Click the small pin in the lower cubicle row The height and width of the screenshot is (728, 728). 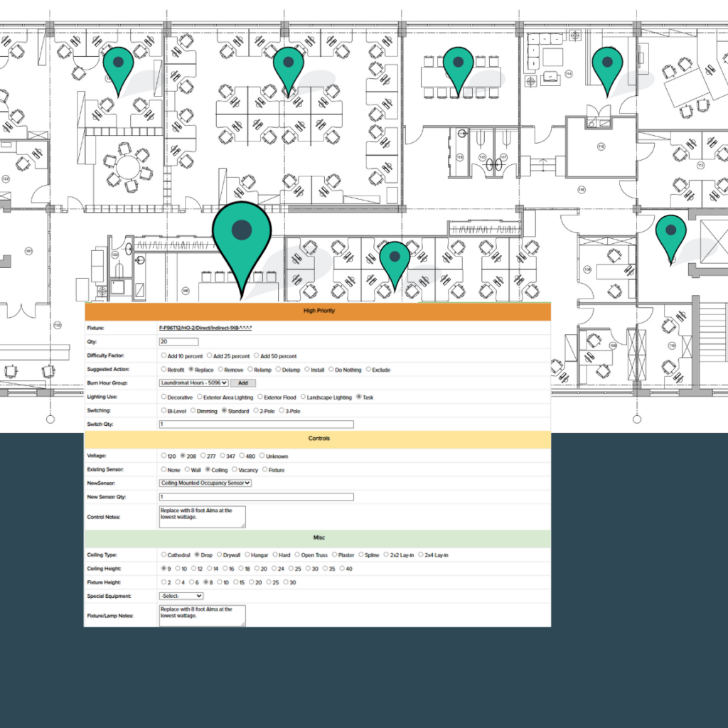click(395, 259)
